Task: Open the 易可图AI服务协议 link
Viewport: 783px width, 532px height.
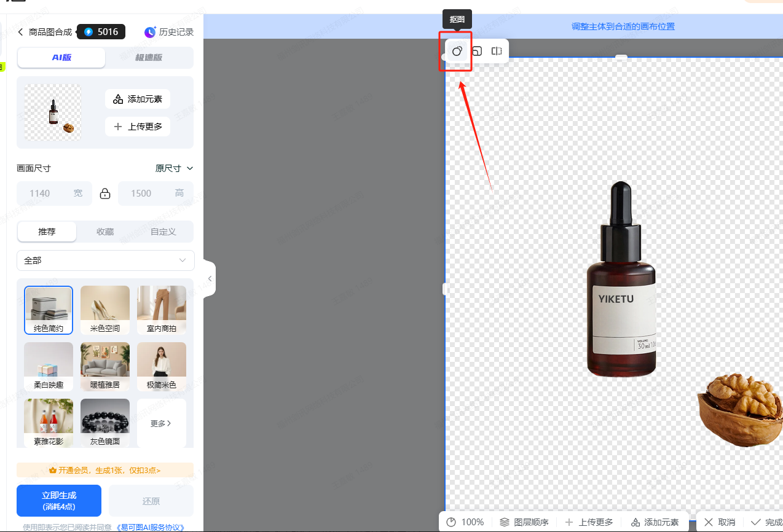Action: [150, 527]
